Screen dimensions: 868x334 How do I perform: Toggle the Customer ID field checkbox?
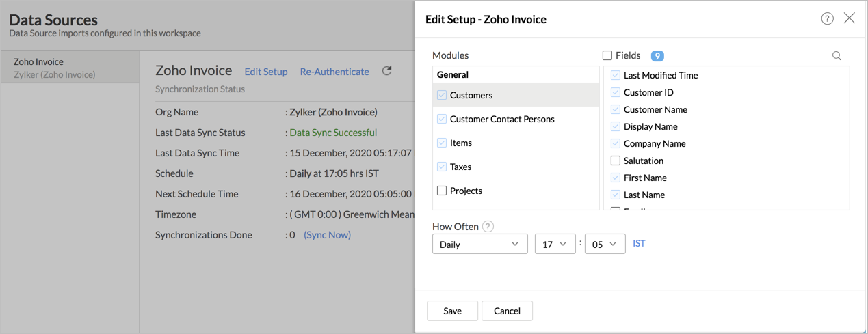(616, 92)
